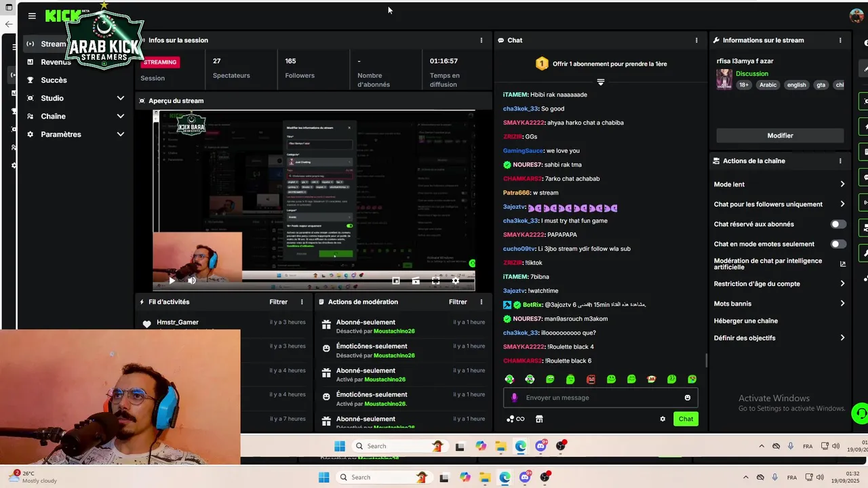The height and width of the screenshot is (488, 868).
Task: Click Offrir 1 abonnement banner
Action: point(610,64)
